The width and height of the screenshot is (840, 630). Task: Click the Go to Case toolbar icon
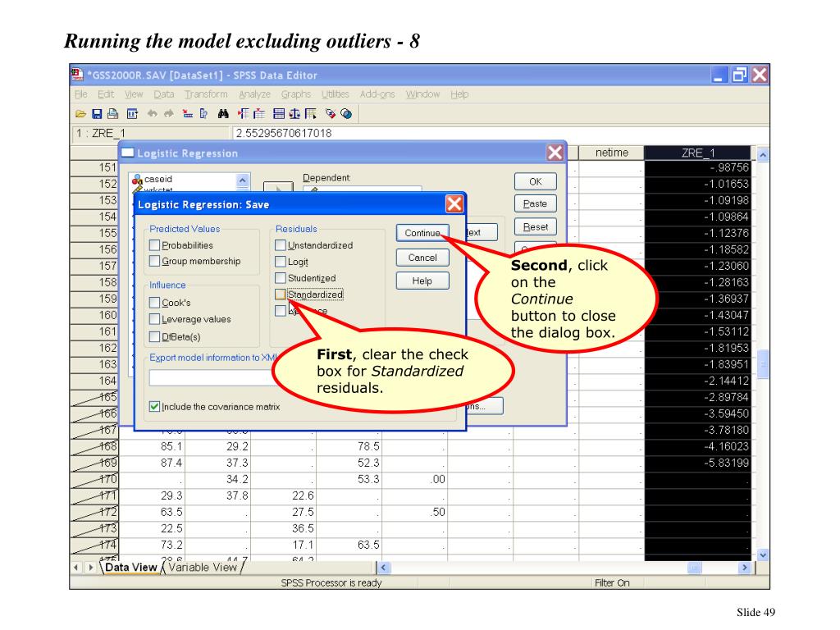click(188, 113)
